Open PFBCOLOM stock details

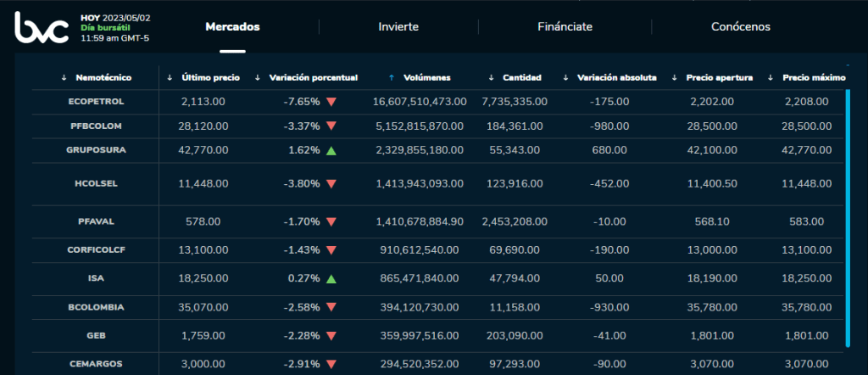pyautogui.click(x=96, y=126)
